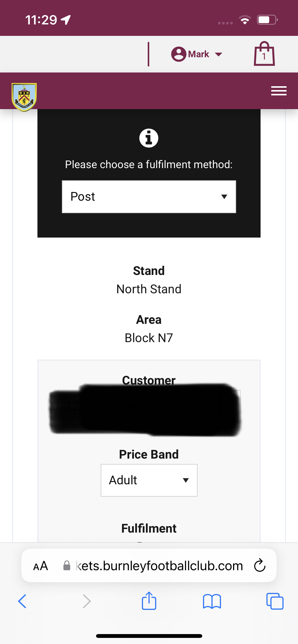Tap the status bar clock
Image resolution: width=298 pixels, height=644 pixels.
point(41,20)
